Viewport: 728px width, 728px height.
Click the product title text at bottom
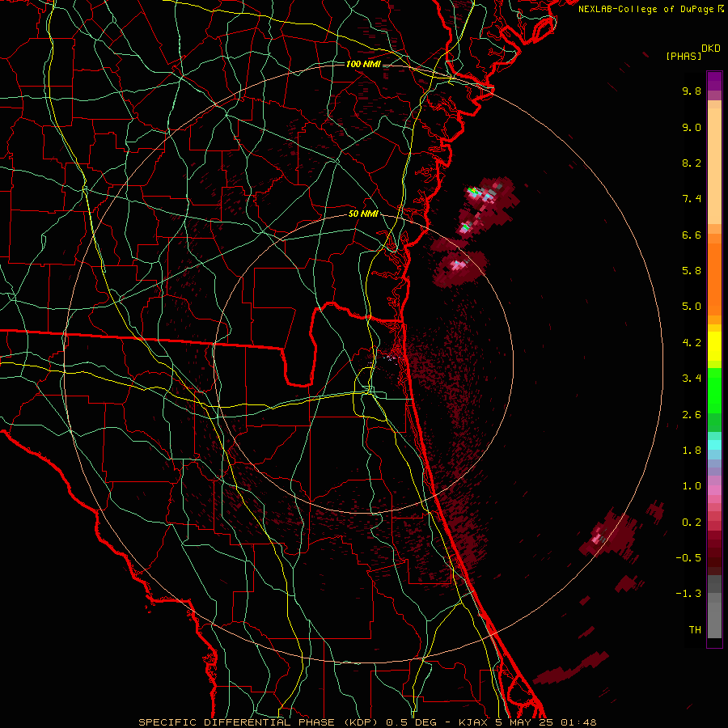coord(367,722)
